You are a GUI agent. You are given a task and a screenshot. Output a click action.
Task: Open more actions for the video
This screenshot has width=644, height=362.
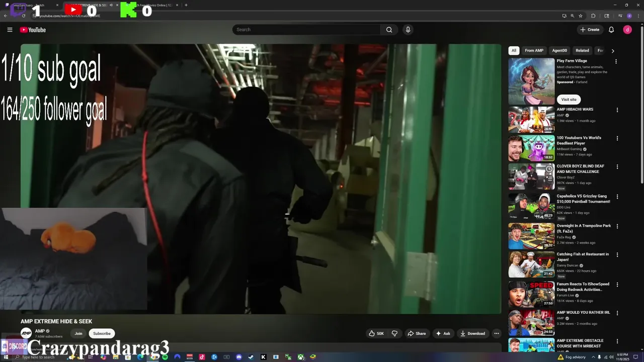[x=497, y=333]
